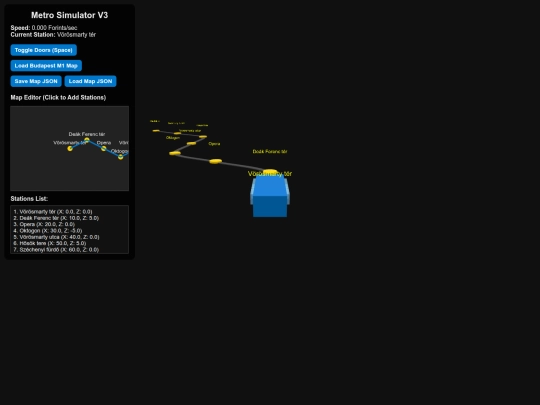
Task: Load the Budapest M1 Map
Action: coord(46,65)
